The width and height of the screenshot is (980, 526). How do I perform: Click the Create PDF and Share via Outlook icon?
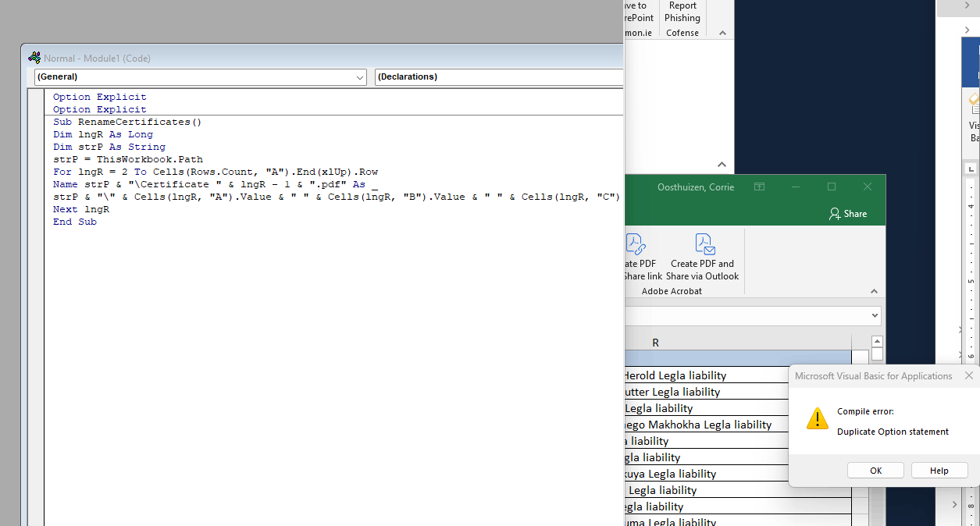(704, 244)
